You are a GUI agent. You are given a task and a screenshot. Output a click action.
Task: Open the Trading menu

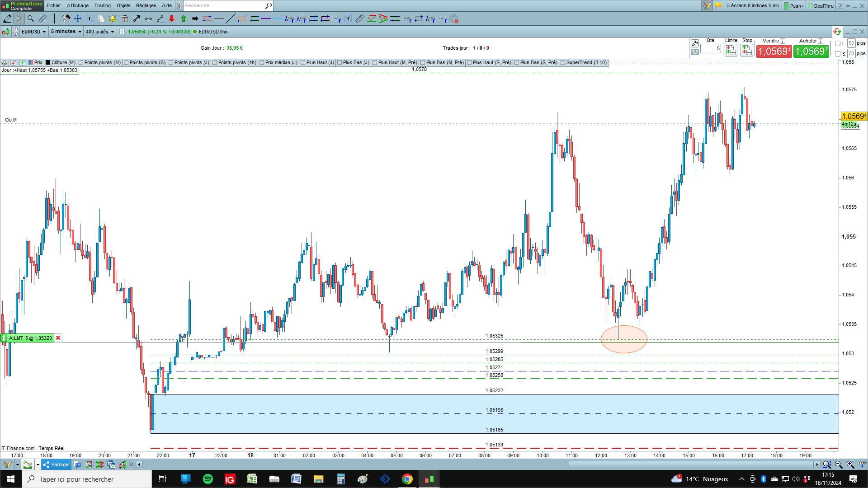point(102,5)
